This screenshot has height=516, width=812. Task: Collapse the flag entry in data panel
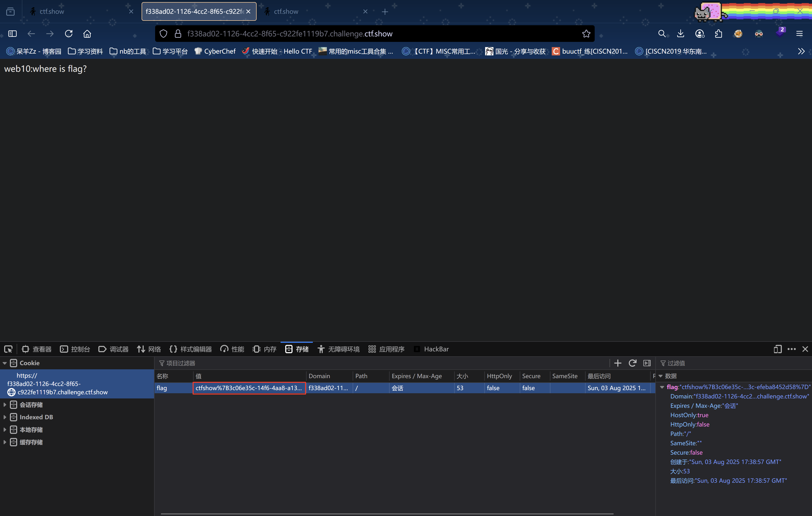[662, 387]
